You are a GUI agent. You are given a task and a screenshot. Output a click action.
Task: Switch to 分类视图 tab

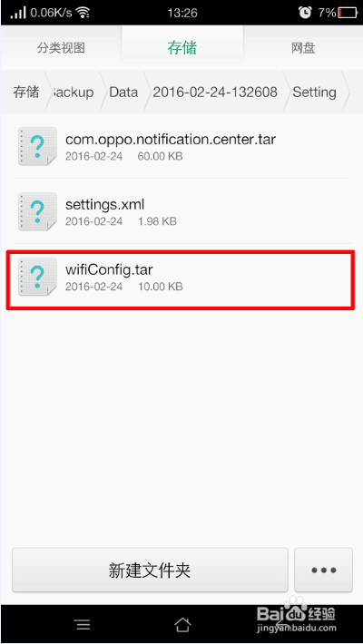61,48
